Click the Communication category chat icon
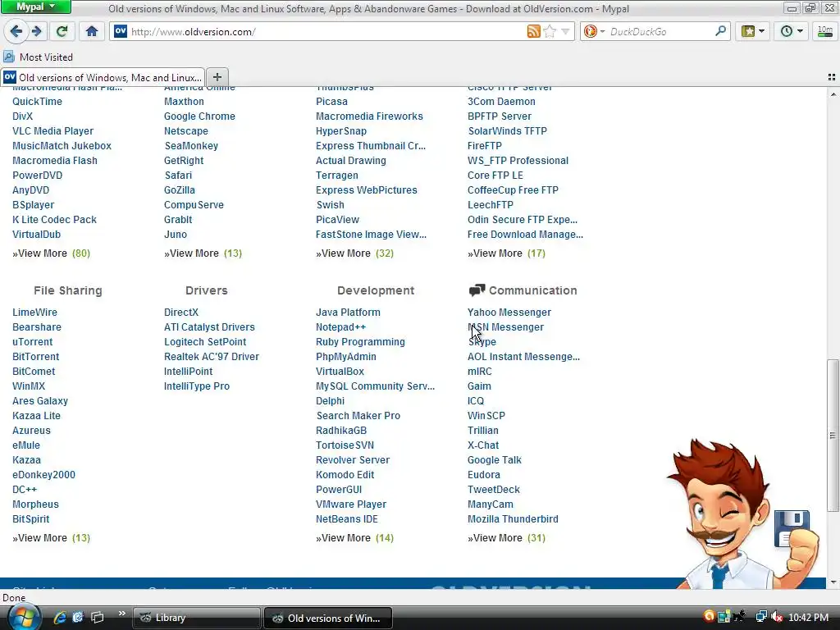 coord(477,290)
